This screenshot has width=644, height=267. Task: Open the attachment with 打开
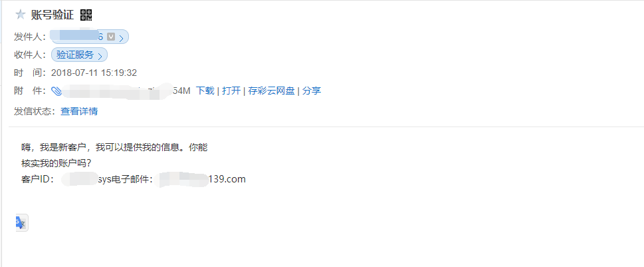click(231, 91)
